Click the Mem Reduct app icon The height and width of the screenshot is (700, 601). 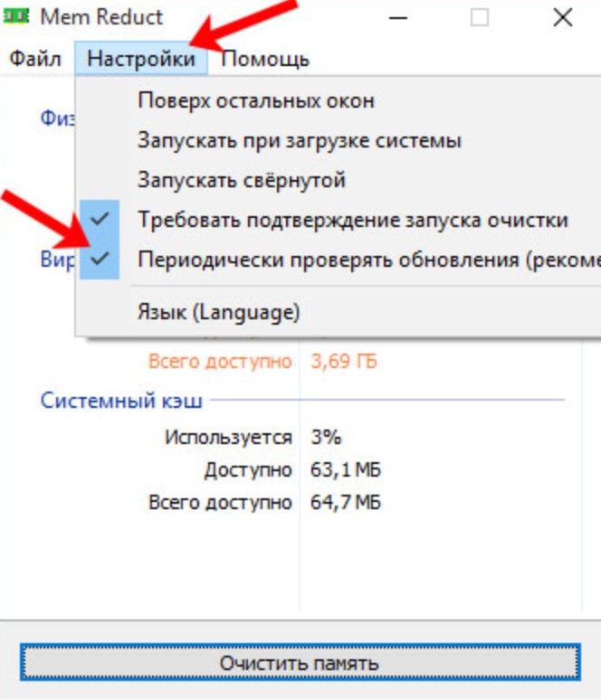[x=15, y=17]
